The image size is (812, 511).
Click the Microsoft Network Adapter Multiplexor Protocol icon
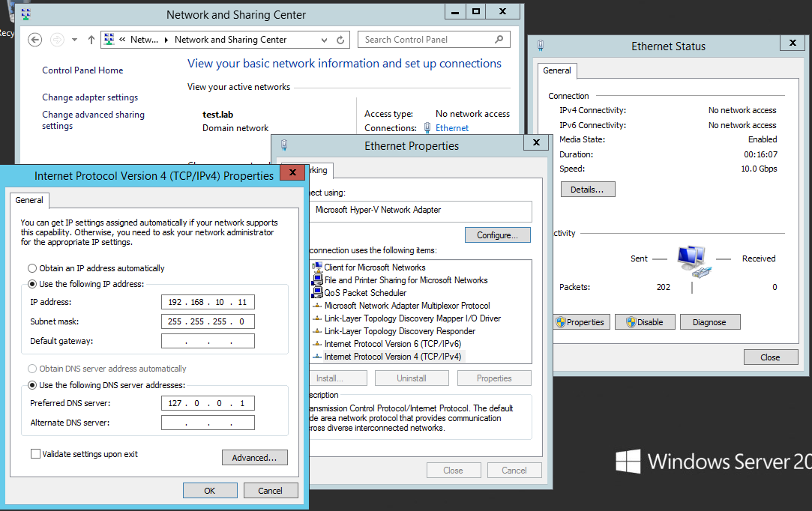click(317, 306)
